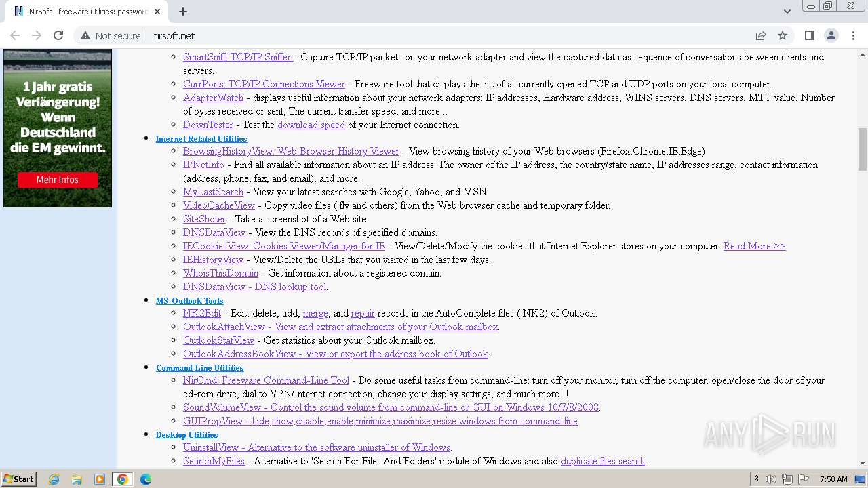This screenshot has height=488, width=868.
Task: Open the OutlookAttachView link
Action: [x=340, y=327]
